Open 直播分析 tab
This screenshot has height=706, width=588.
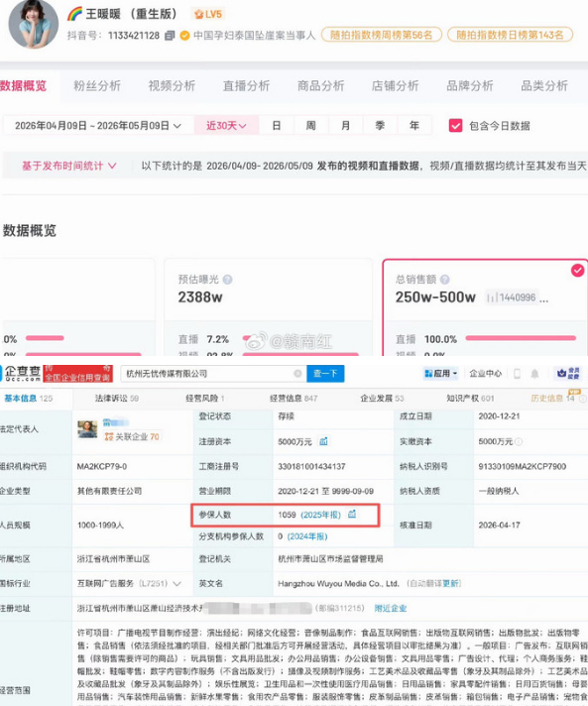[x=246, y=85]
